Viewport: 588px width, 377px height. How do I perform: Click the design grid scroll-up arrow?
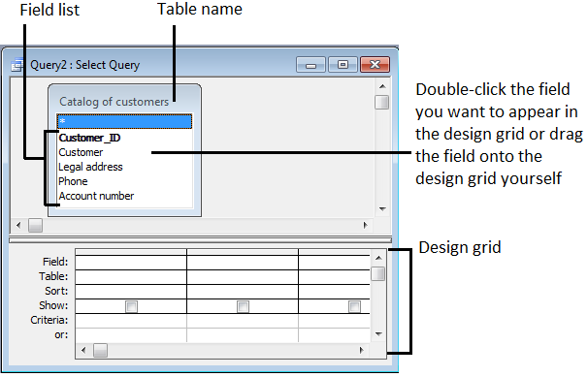[378, 258]
